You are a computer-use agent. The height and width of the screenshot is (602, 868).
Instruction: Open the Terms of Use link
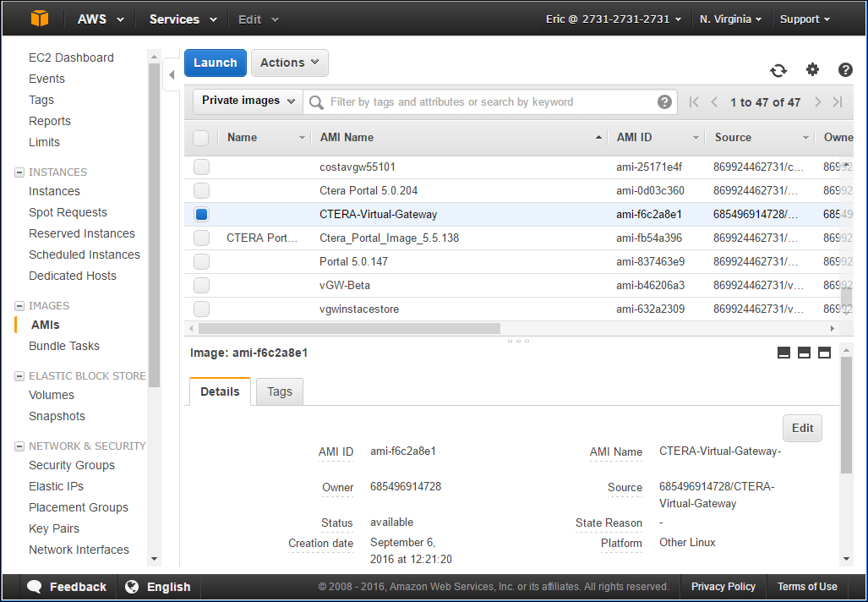coord(807,587)
